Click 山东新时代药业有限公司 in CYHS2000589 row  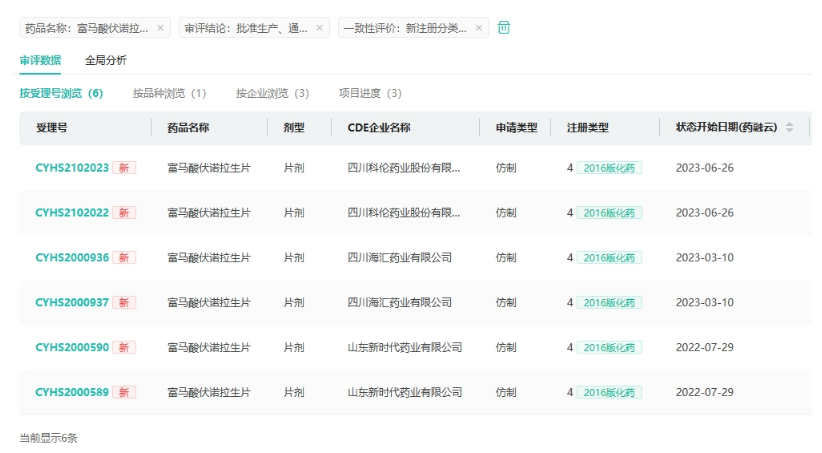pos(405,392)
